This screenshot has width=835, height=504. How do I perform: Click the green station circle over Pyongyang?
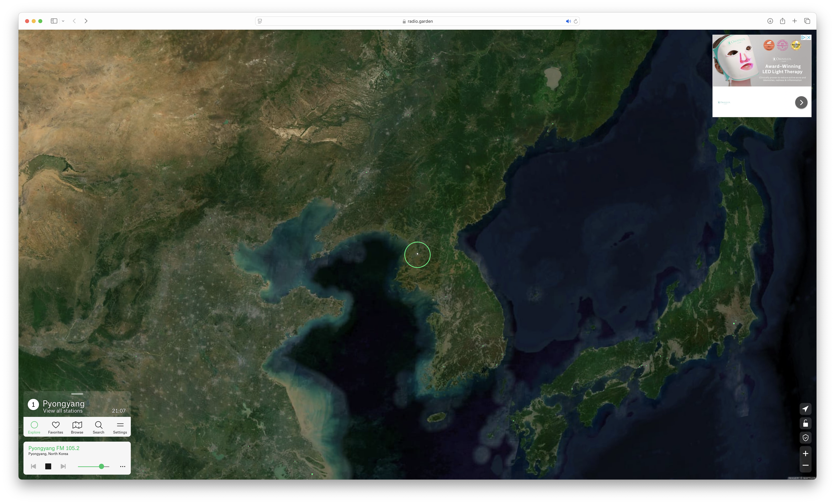coord(417,254)
